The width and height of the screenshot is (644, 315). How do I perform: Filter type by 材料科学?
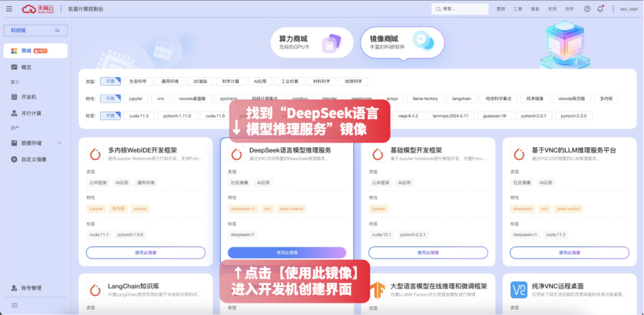click(x=321, y=81)
